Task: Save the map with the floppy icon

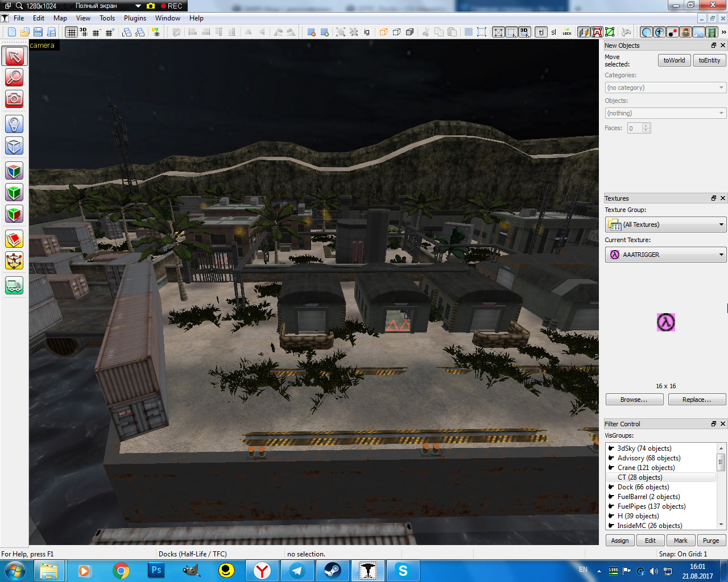Action: [38, 32]
